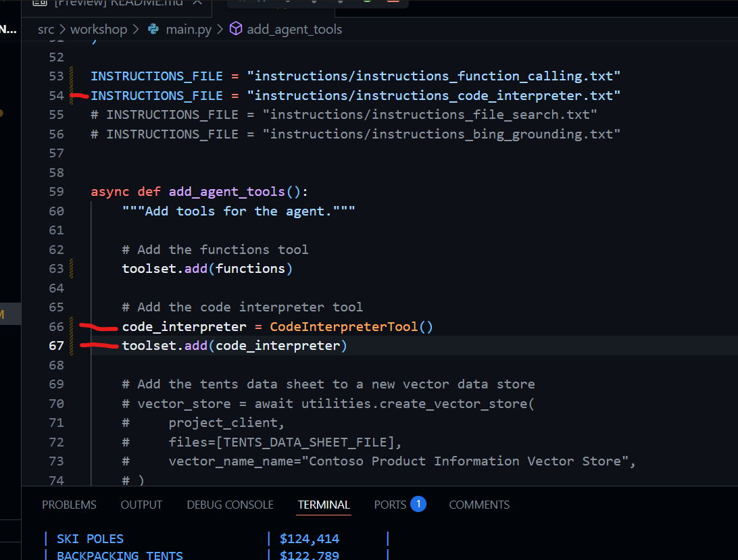Screen dimensions: 738x560
Task: Click the git change marker beside line 53
Action: tap(71, 76)
